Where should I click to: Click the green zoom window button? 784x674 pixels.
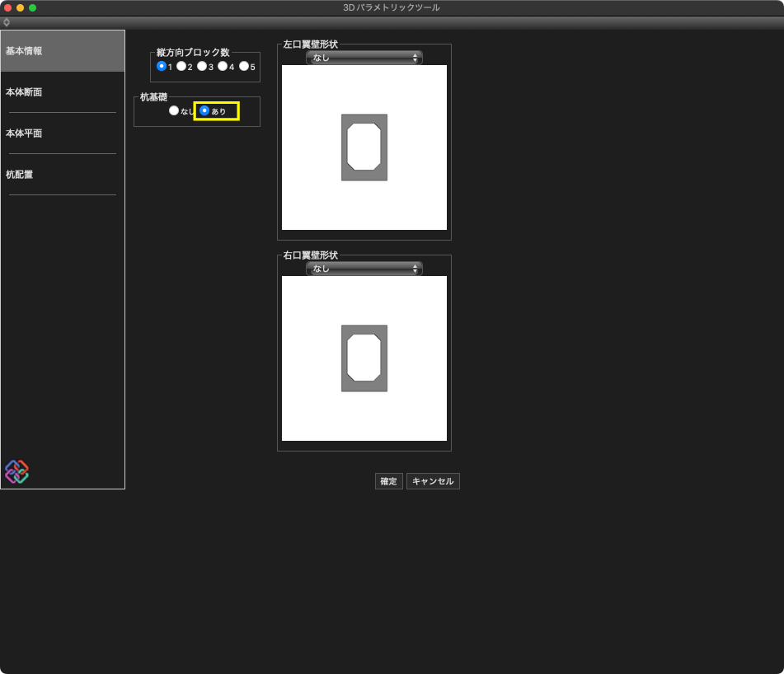pos(33,7)
